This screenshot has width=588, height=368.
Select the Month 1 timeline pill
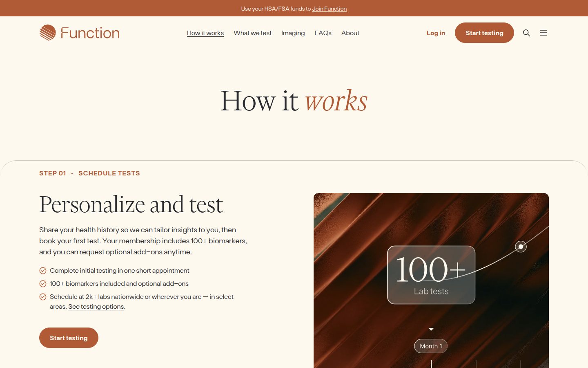pyautogui.click(x=431, y=346)
